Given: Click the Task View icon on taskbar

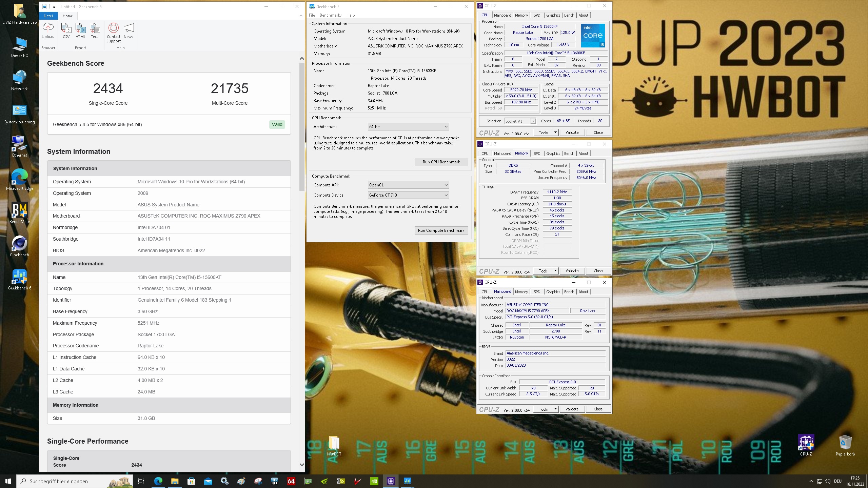Looking at the screenshot, I should click(x=141, y=481).
